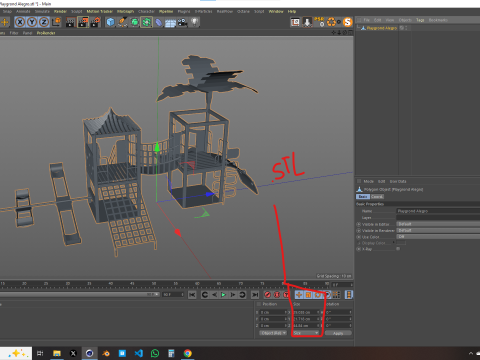Click the orange S plugin icon
The width and height of the screenshot is (480, 360).
pyautogui.click(x=347, y=22)
